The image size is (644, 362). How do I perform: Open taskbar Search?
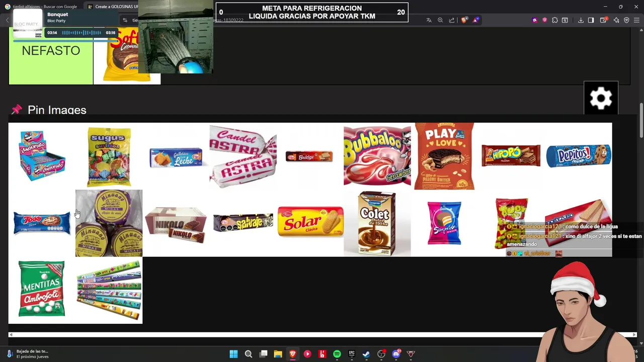tap(249, 354)
